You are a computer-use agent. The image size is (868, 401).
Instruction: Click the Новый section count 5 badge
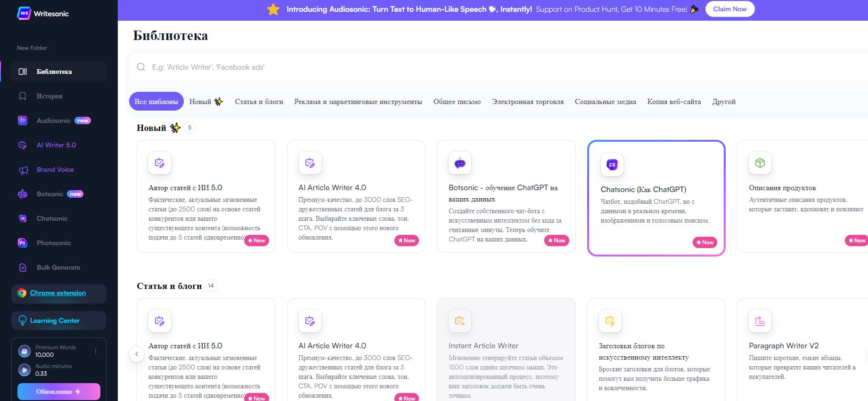tap(189, 128)
